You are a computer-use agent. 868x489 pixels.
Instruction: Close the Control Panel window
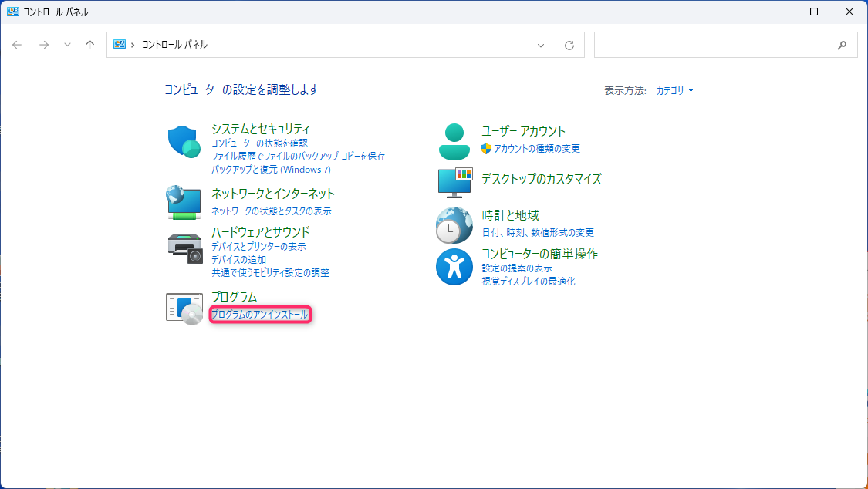(849, 12)
